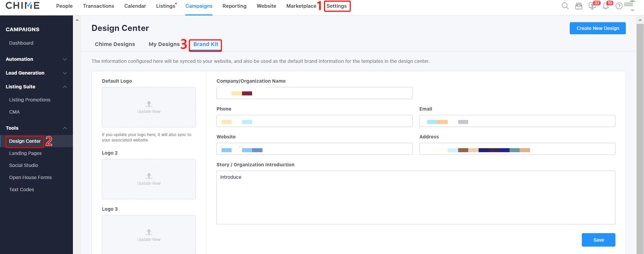Open the dollar monitor icon with 32 badge

click(x=592, y=6)
